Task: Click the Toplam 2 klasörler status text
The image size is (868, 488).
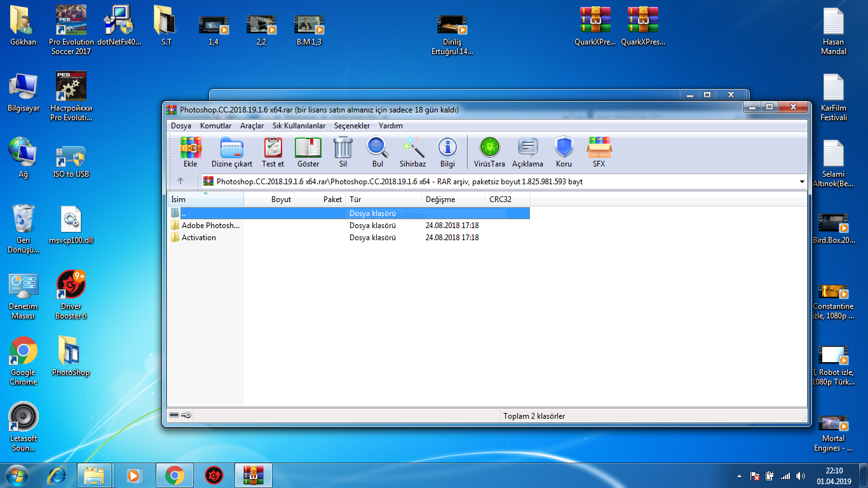Action: pyautogui.click(x=534, y=416)
